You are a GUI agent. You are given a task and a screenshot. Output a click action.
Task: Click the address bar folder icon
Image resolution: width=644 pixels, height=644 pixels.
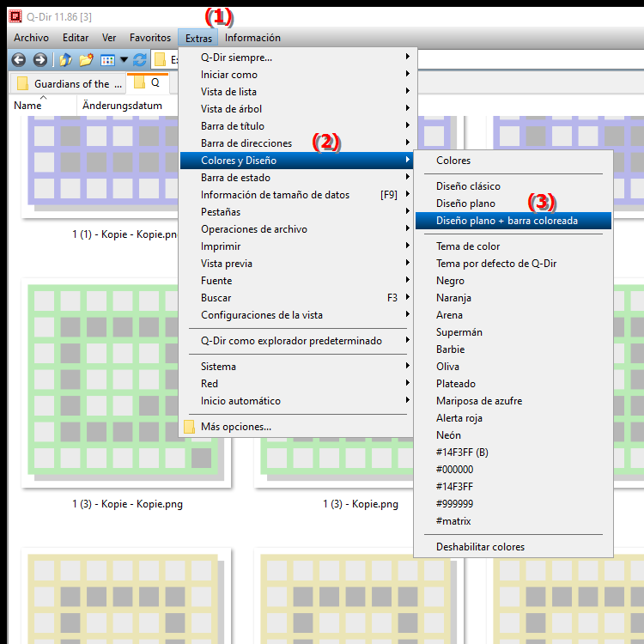(x=160, y=60)
